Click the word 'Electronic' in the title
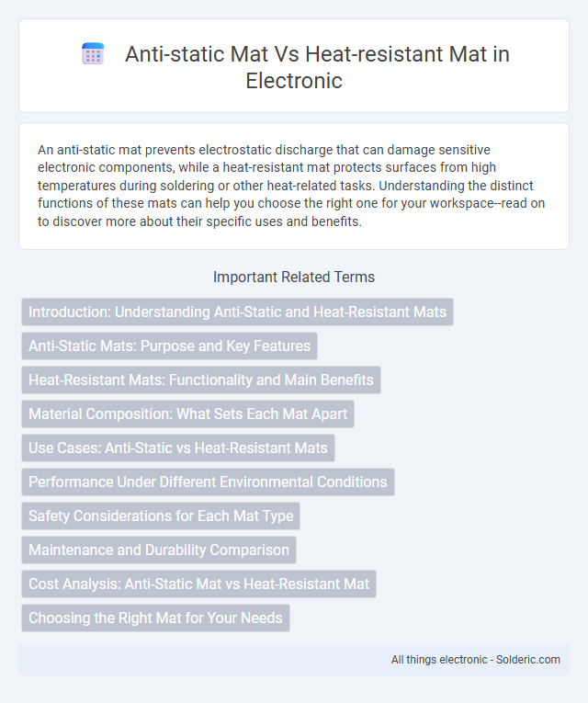The height and width of the screenshot is (703, 588). click(294, 81)
